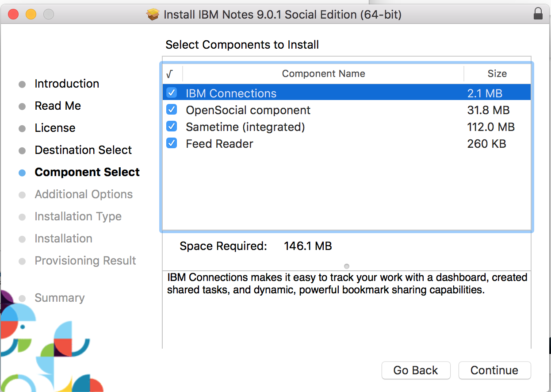Viewport: 551px width, 392px height.
Task: Click the lock icon in title bar
Action: coord(538,14)
